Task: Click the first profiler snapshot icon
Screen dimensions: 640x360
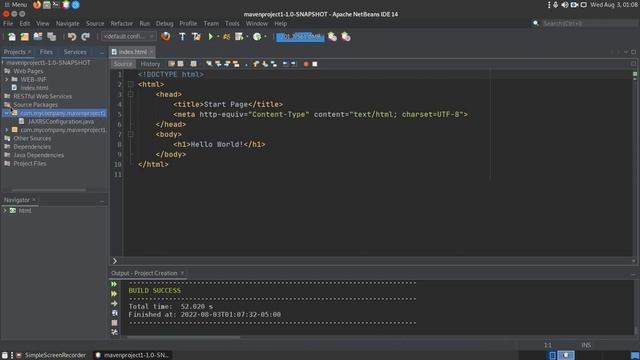Action: [332, 37]
